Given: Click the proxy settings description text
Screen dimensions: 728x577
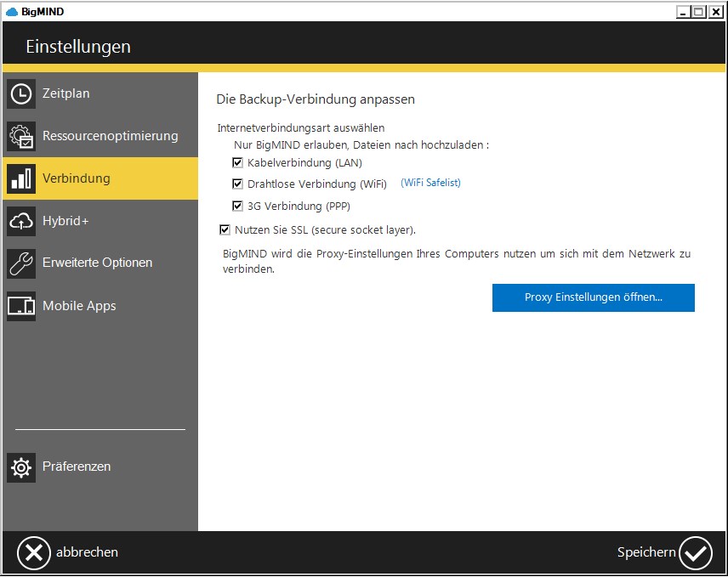Looking at the screenshot, I should (x=457, y=261).
